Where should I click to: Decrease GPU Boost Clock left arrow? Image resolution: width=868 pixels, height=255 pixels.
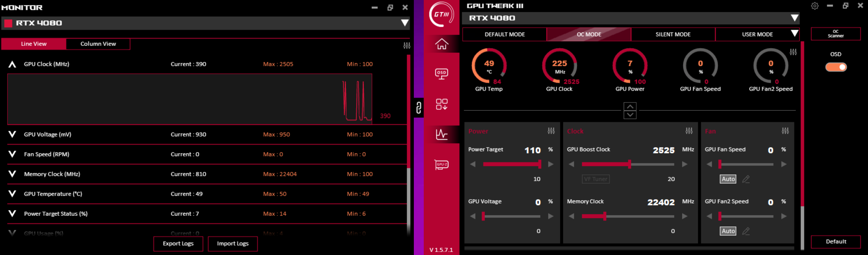[572, 164]
